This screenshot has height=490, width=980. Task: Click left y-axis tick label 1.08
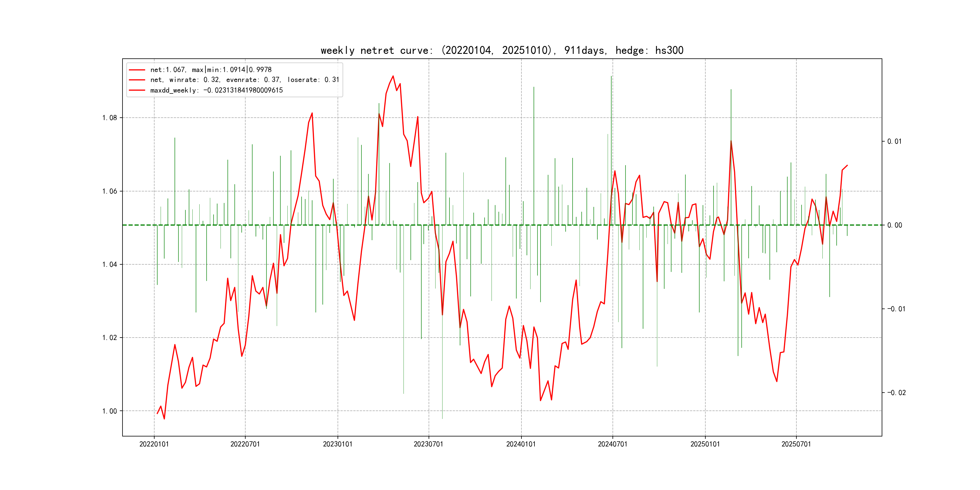pos(109,118)
